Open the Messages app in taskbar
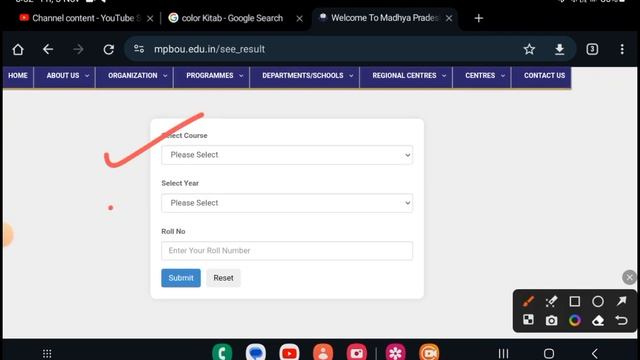640x360 pixels. pos(256,352)
